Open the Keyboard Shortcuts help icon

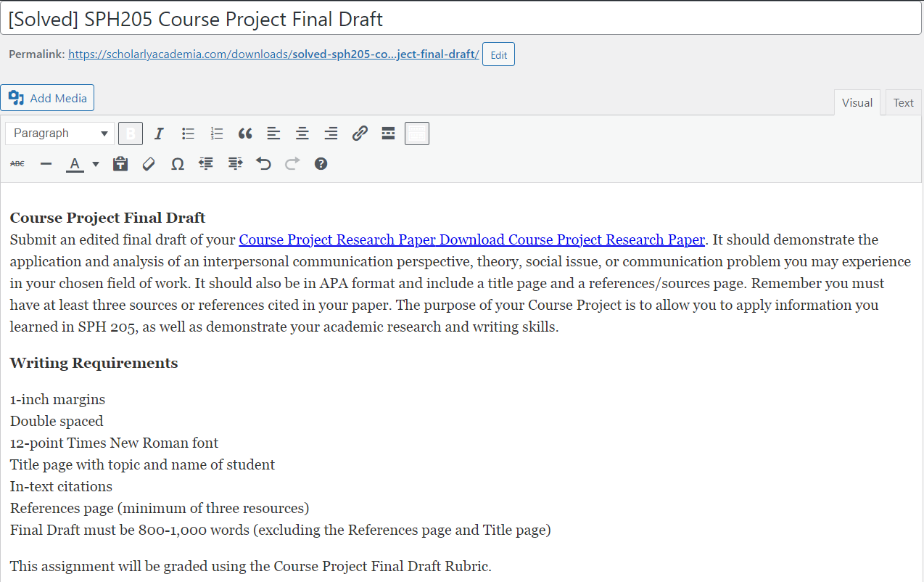pyautogui.click(x=321, y=164)
